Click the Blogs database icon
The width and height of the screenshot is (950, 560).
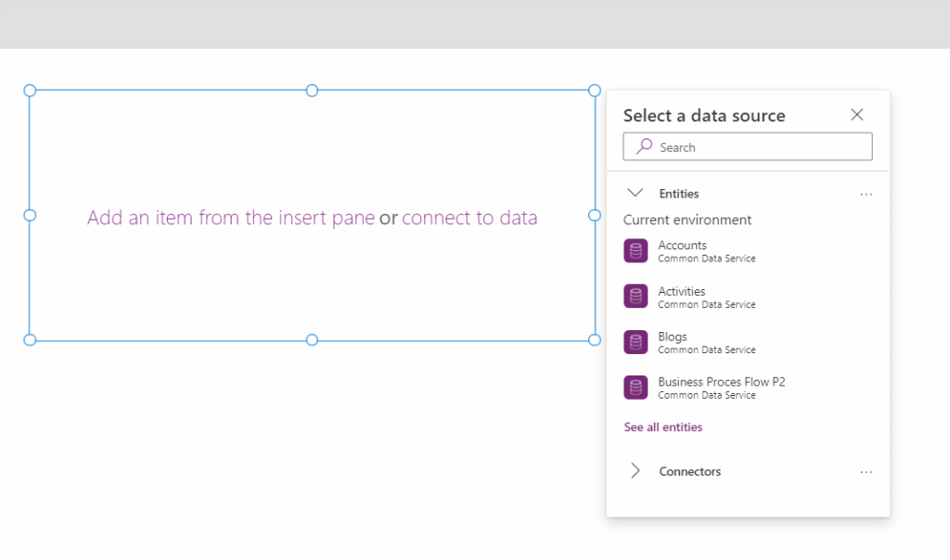(x=635, y=342)
